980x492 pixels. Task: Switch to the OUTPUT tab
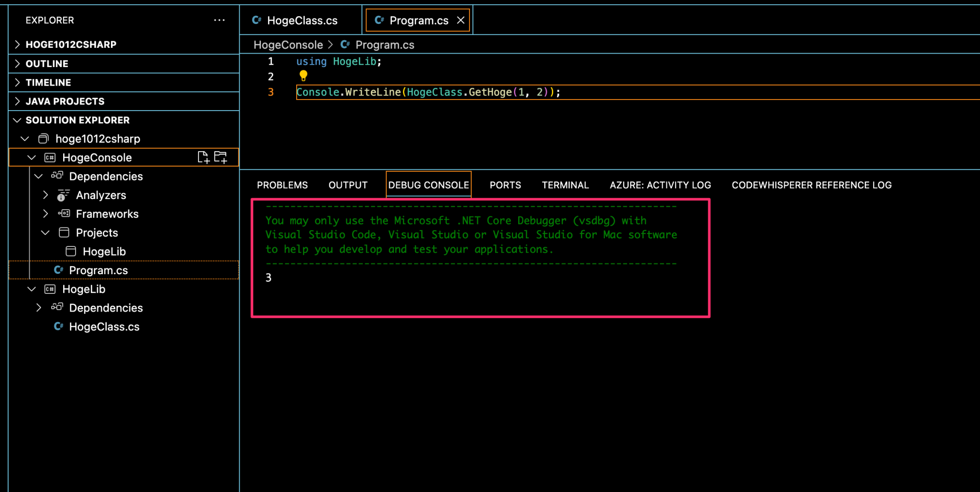[x=347, y=185]
